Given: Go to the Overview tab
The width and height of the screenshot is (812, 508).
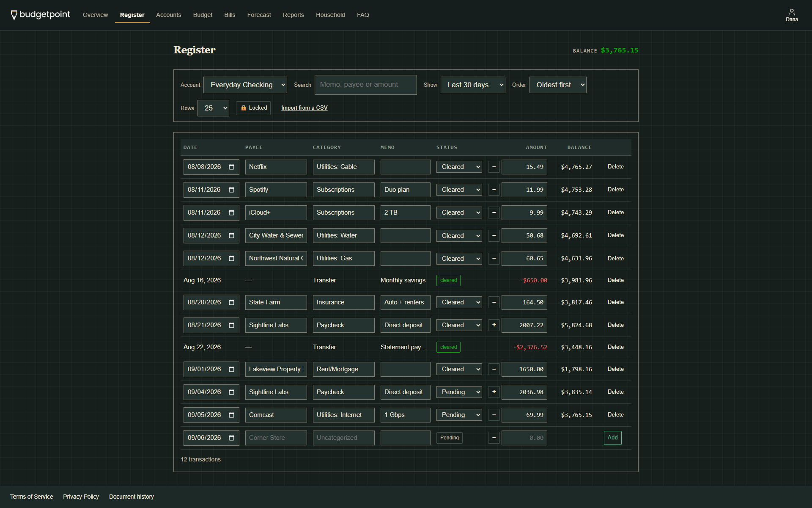Looking at the screenshot, I should click(95, 15).
